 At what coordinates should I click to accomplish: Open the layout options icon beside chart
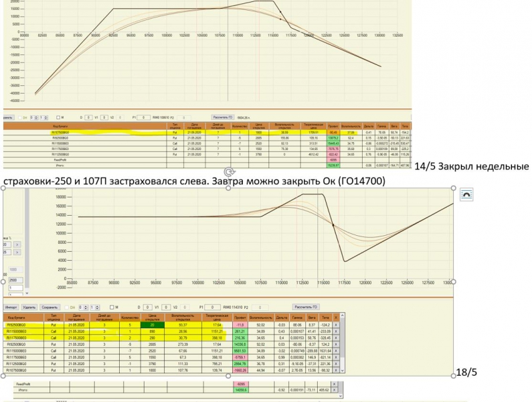tap(466, 194)
